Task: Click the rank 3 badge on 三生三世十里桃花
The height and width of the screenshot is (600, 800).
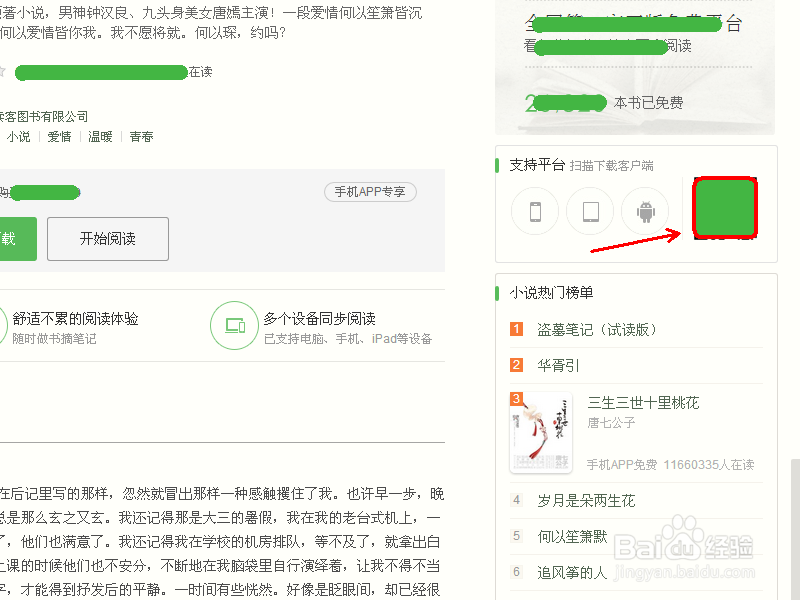Action: point(516,398)
